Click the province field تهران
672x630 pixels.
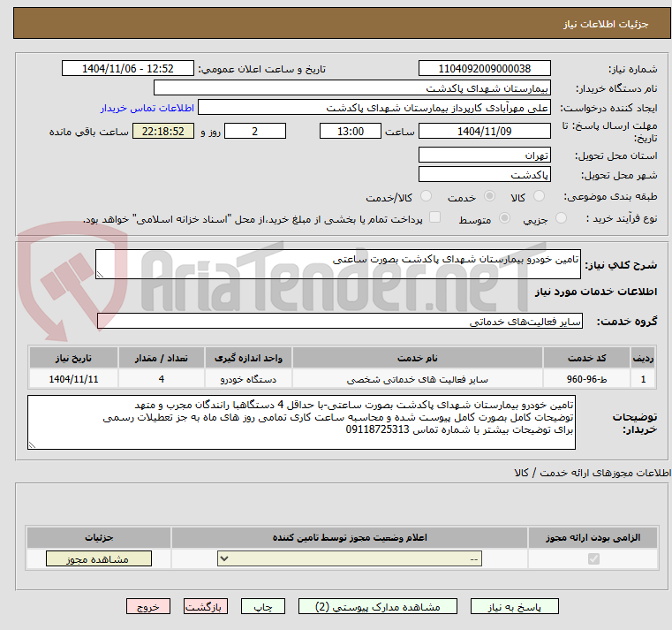point(484,155)
